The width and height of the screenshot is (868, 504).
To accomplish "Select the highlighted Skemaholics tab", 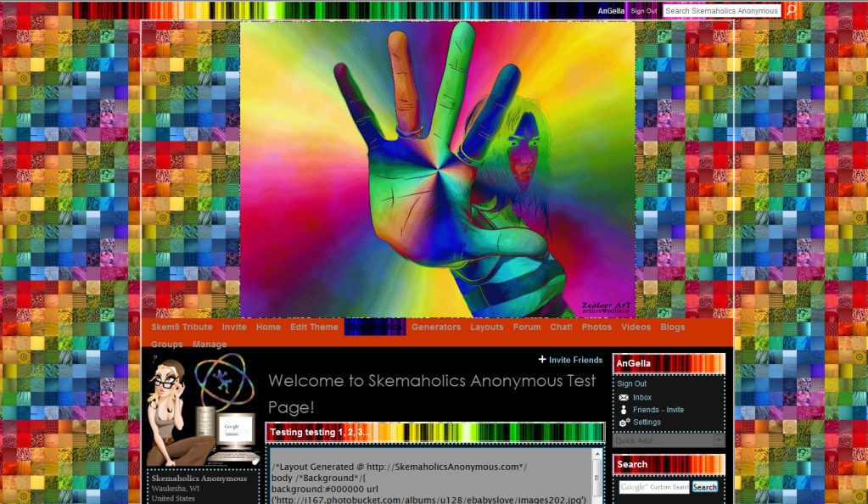I will click(x=375, y=328).
